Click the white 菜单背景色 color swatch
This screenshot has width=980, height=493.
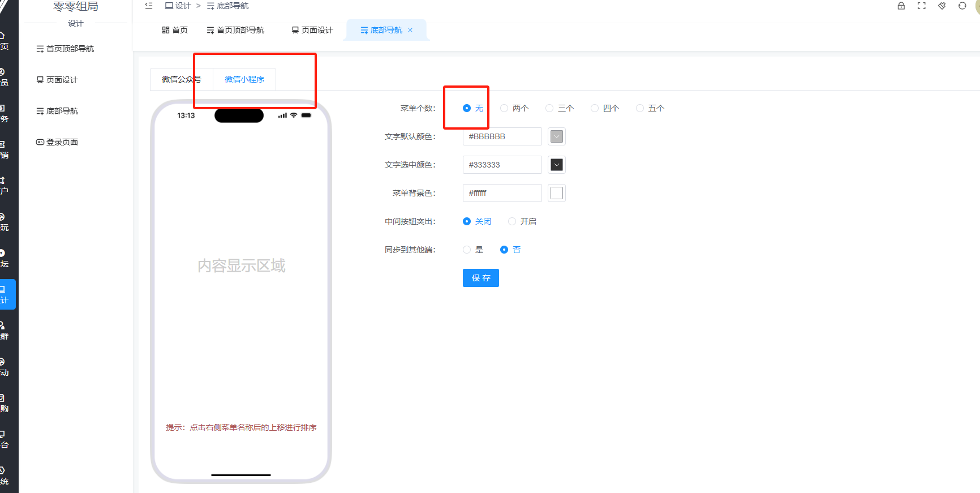557,193
